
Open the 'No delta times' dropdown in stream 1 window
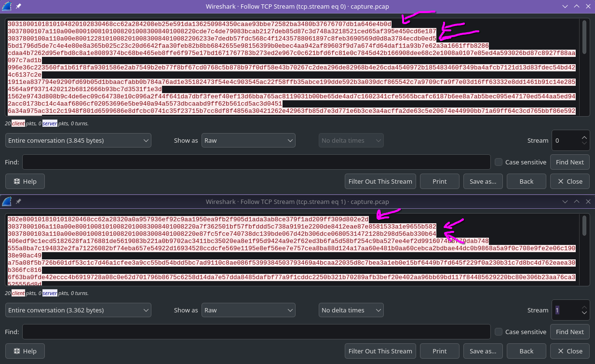(x=351, y=310)
